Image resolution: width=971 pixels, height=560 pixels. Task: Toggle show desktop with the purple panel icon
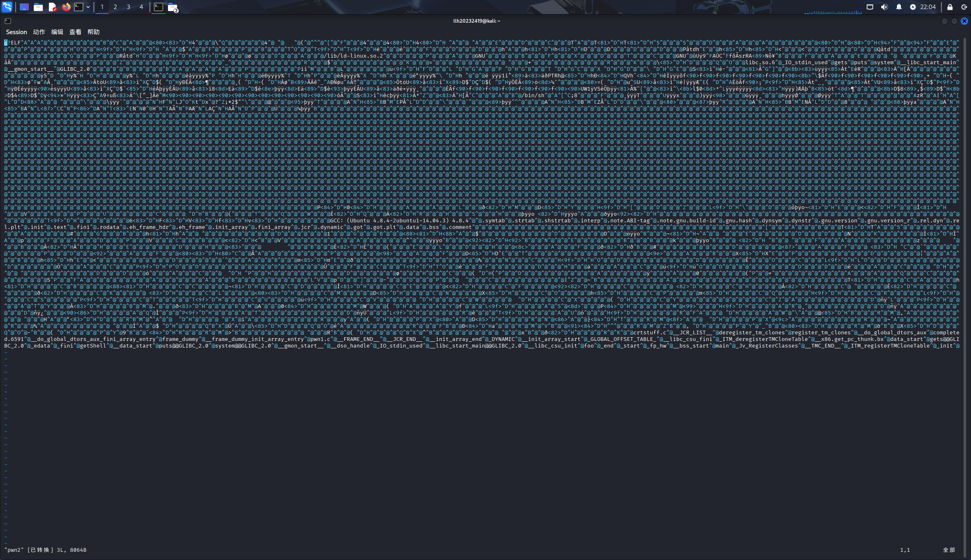coord(24,7)
